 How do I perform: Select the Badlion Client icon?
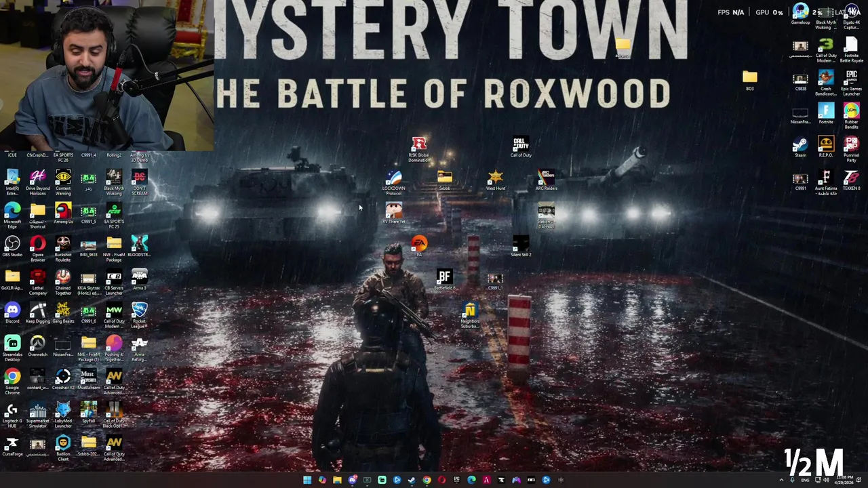tap(63, 447)
